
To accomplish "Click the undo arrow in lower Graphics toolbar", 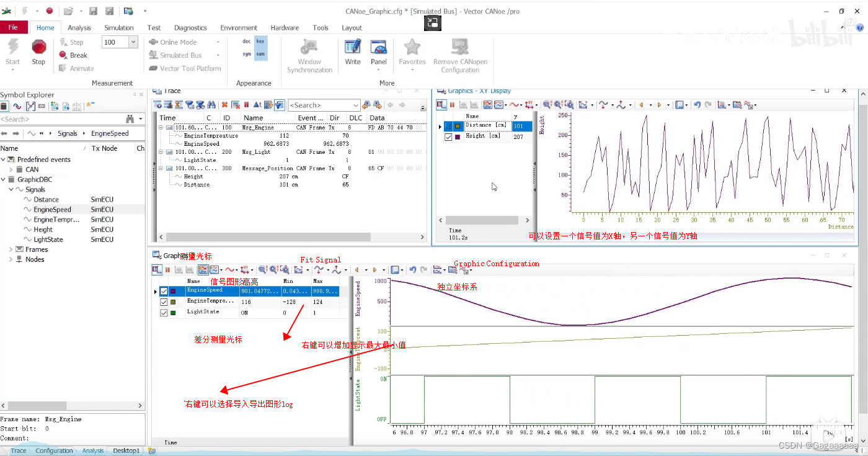I will pos(413,270).
